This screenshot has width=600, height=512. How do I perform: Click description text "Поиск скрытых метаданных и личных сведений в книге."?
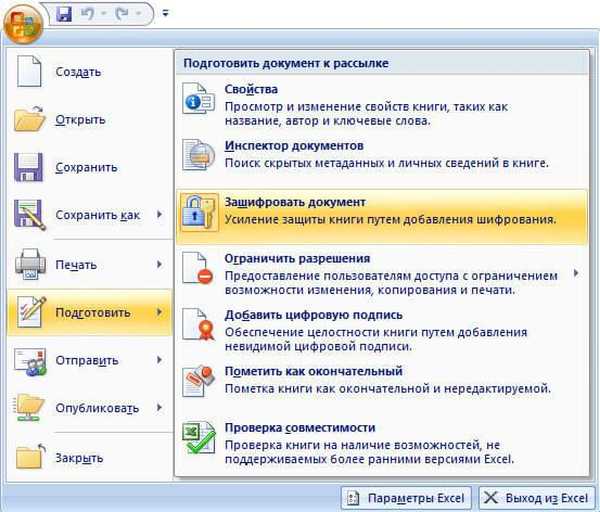[386, 163]
